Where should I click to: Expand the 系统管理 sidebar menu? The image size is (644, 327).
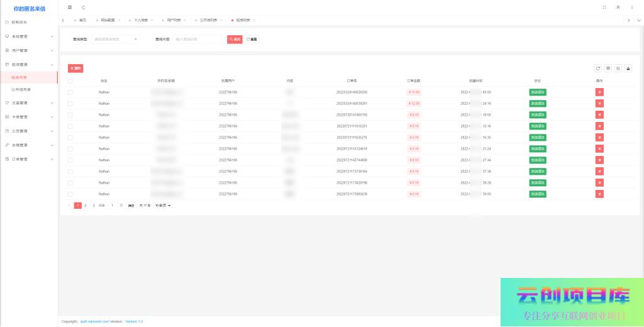pyautogui.click(x=29, y=36)
